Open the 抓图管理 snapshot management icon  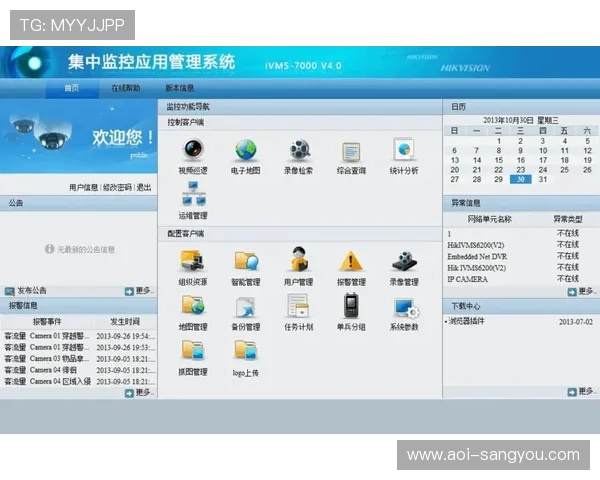(193, 350)
